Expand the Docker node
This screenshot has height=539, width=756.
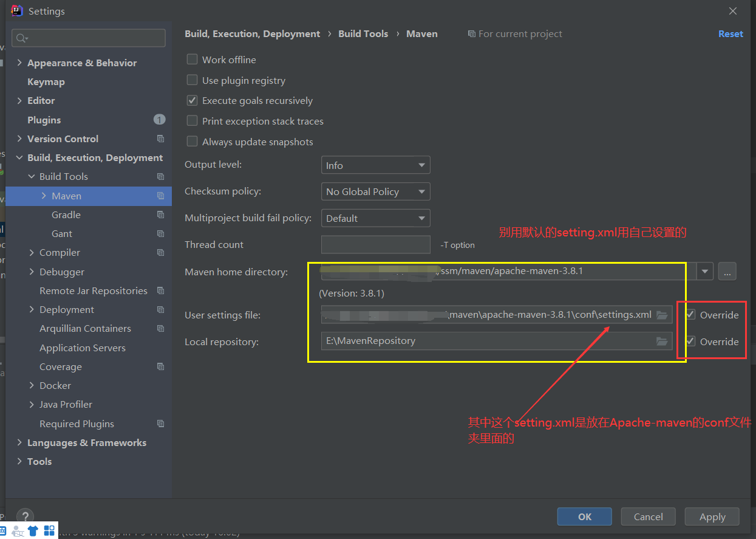click(x=32, y=385)
